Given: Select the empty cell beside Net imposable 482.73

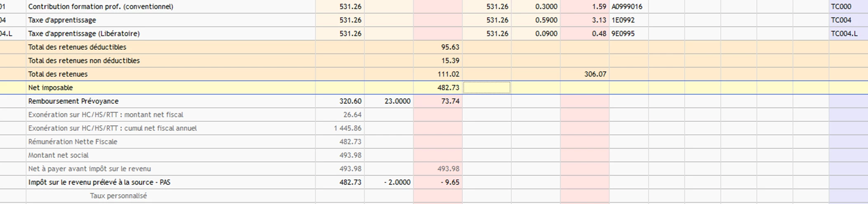Looking at the screenshot, I should tap(487, 88).
